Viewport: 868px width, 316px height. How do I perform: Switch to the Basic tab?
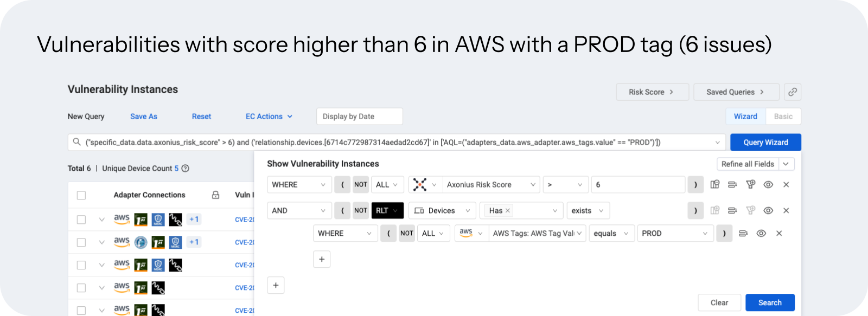[x=783, y=117]
